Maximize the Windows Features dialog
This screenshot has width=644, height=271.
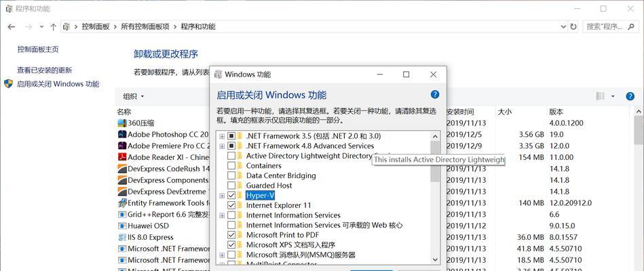pyautogui.click(x=406, y=75)
